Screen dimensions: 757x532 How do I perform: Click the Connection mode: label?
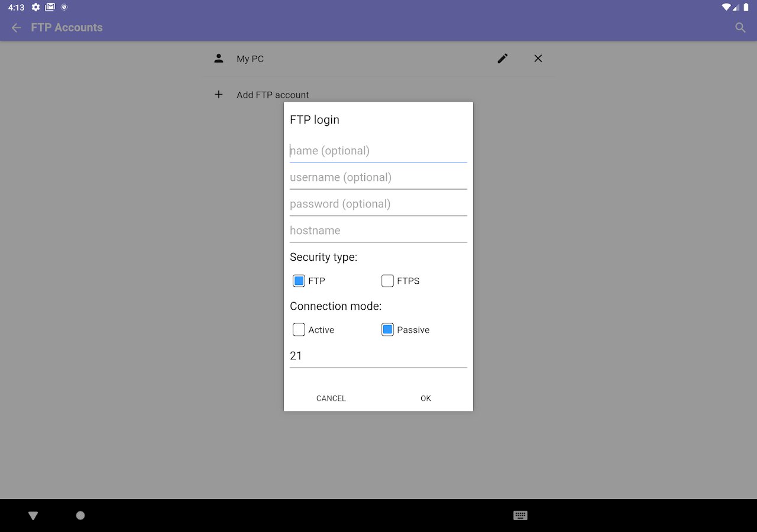(336, 306)
